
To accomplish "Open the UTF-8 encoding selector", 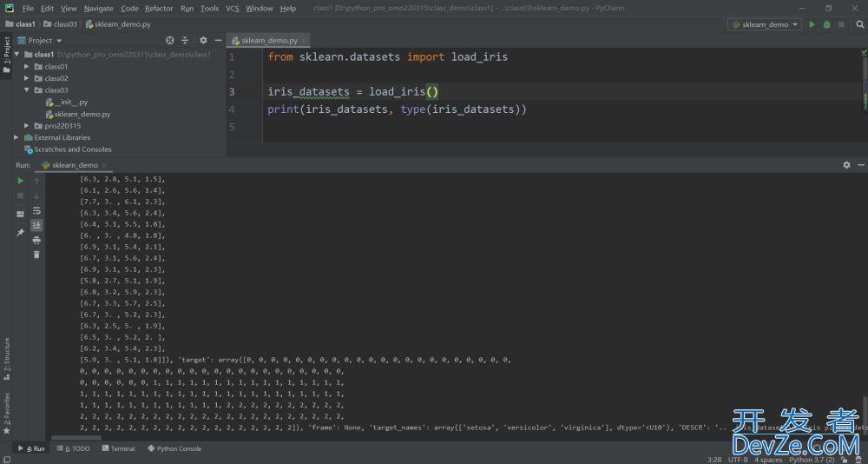I will click(x=738, y=460).
